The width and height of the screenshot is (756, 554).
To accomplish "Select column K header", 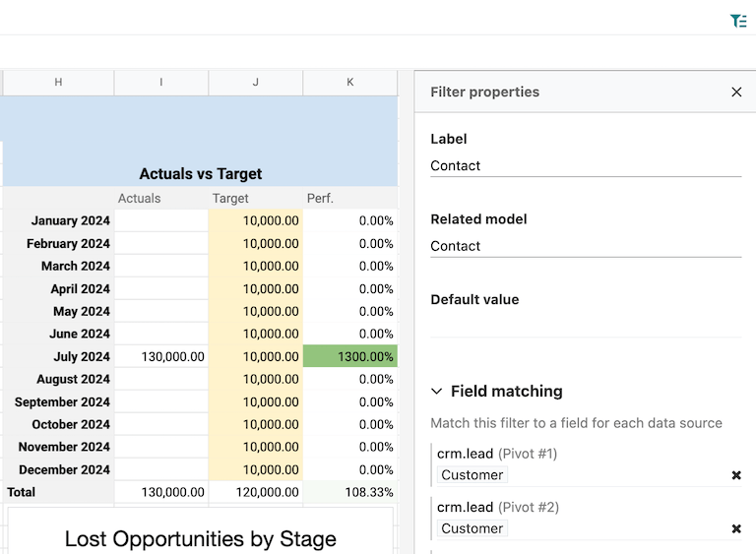I will 350,83.
